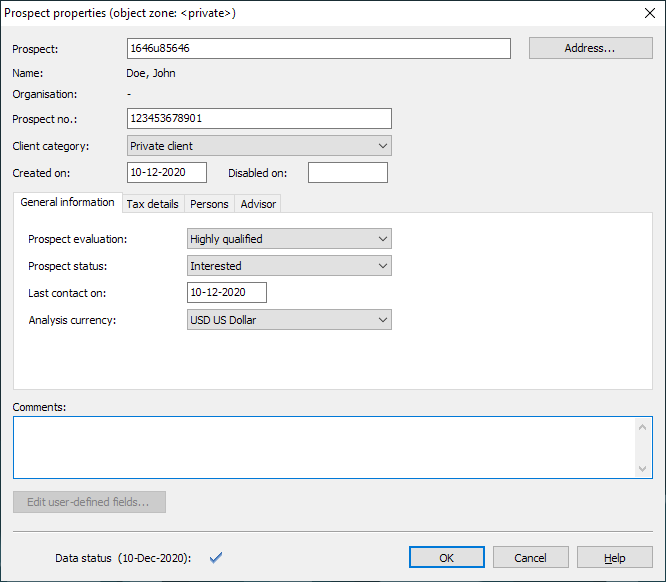Click the Cancel button

pyautogui.click(x=530, y=558)
